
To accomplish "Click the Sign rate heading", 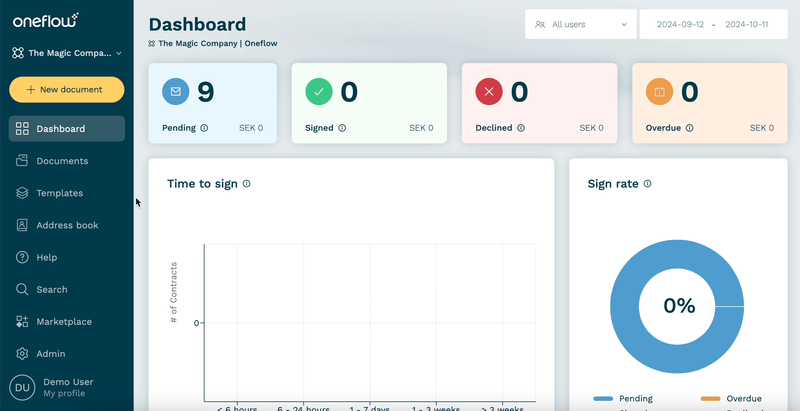I will click(613, 184).
